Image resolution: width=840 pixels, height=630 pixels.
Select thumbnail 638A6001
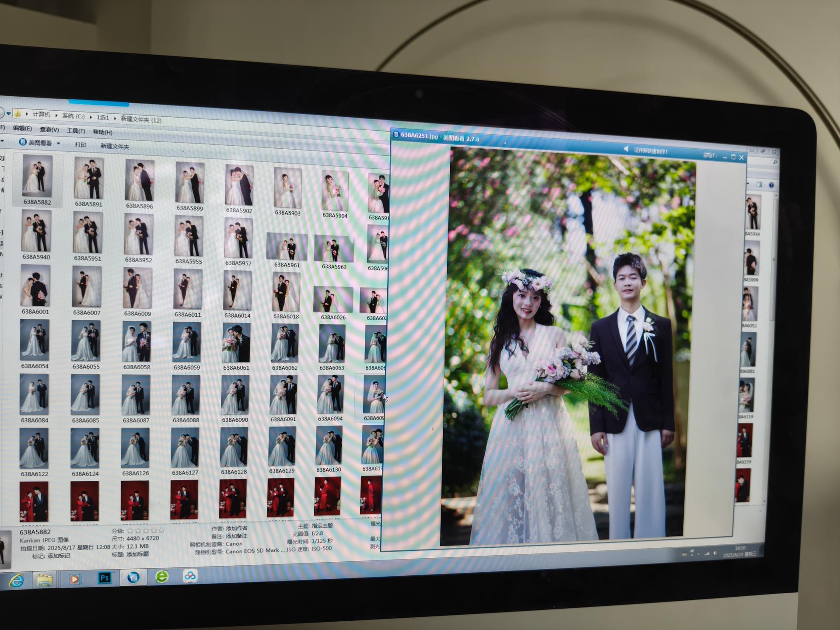pyautogui.click(x=35, y=286)
